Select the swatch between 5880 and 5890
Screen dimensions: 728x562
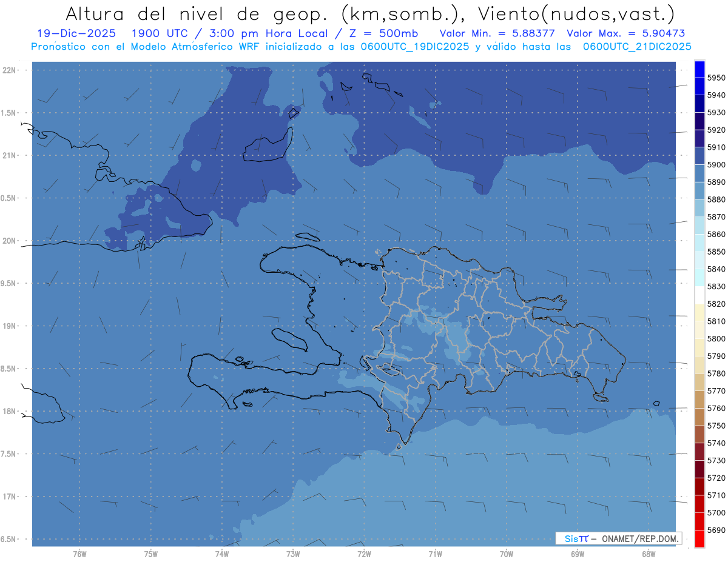tap(699, 191)
